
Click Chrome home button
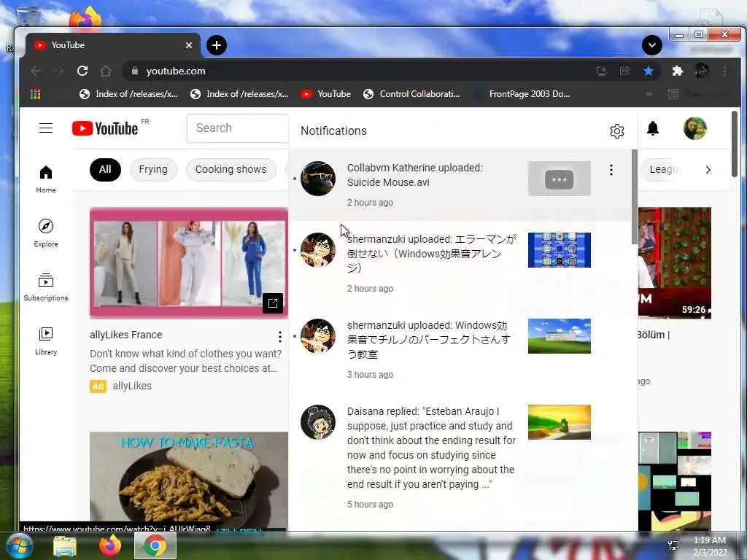point(106,71)
